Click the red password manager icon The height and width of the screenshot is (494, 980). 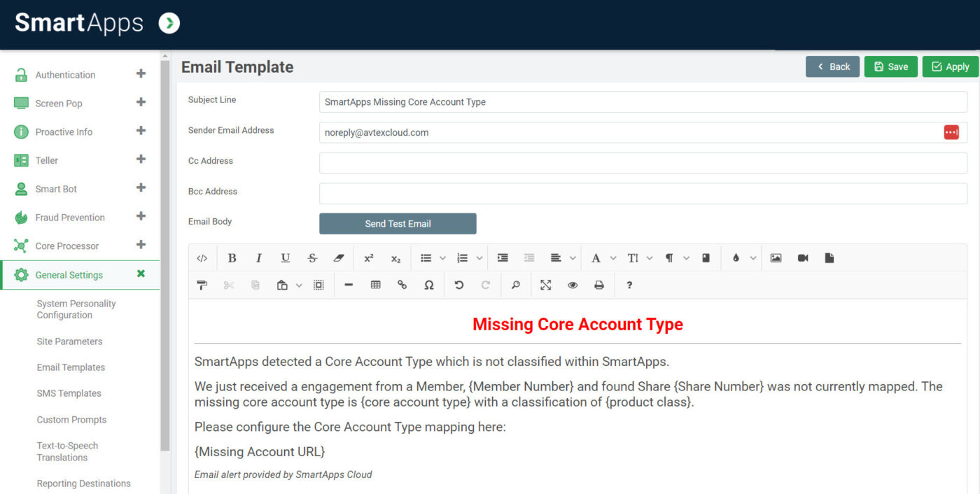coord(951,132)
